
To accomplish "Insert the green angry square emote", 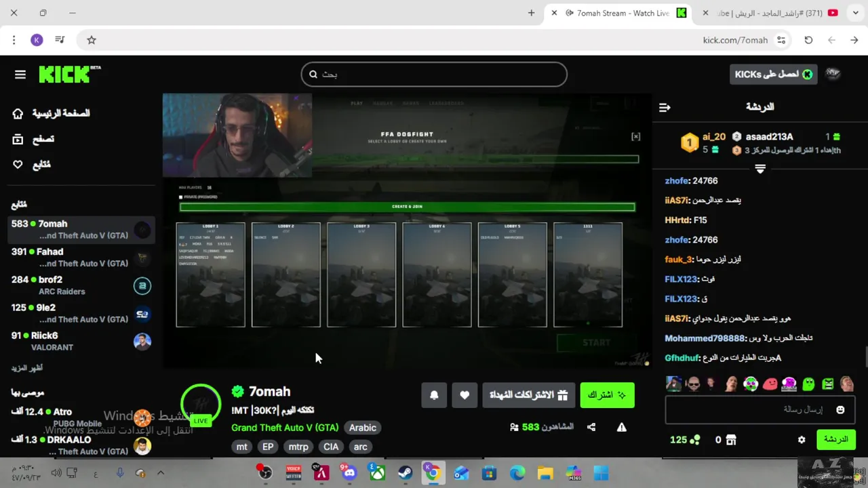I will coord(828,384).
